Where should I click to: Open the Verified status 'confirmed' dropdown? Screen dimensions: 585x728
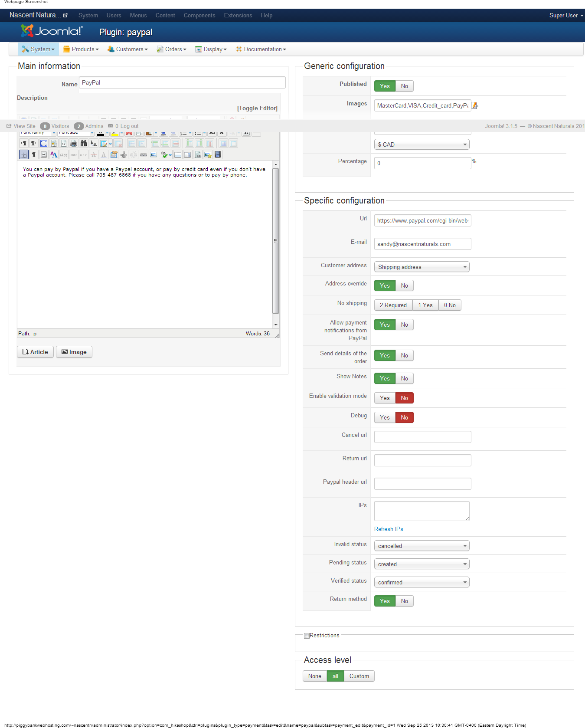click(422, 582)
